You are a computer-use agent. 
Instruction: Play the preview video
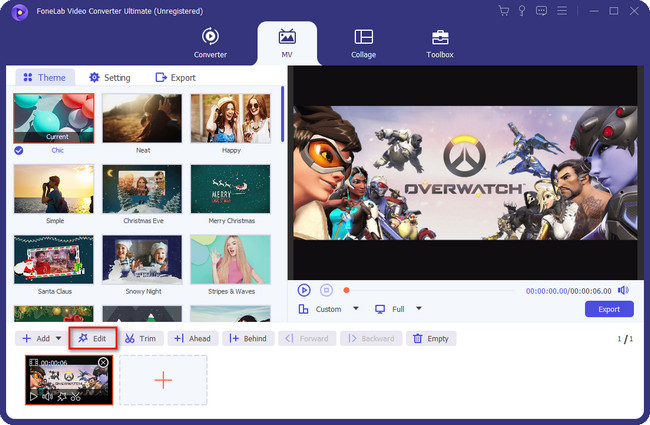[x=304, y=290]
